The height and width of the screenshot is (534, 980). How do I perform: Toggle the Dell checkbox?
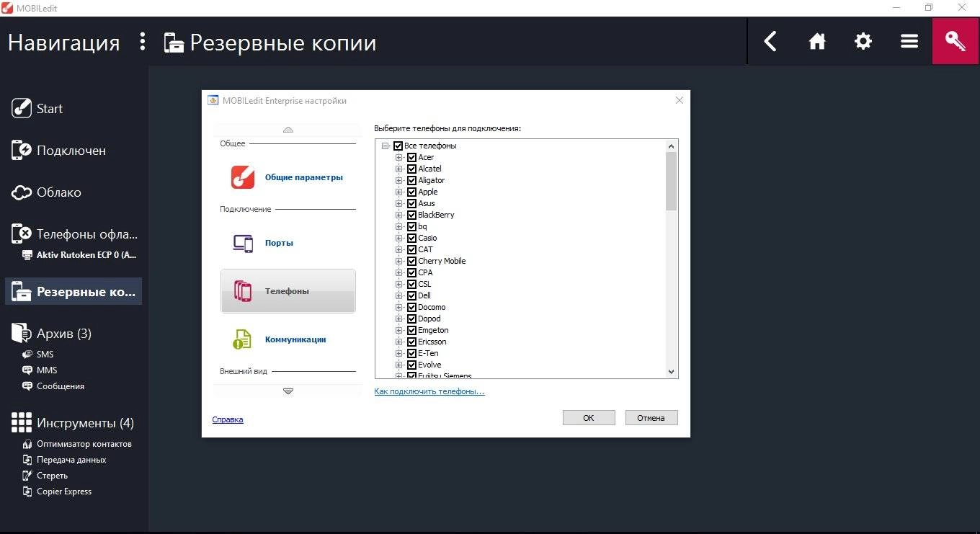tap(412, 295)
